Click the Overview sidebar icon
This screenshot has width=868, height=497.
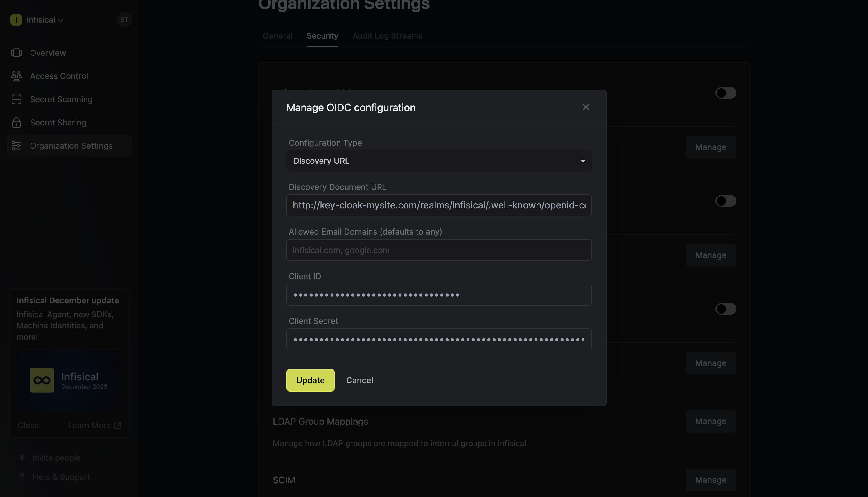point(16,53)
